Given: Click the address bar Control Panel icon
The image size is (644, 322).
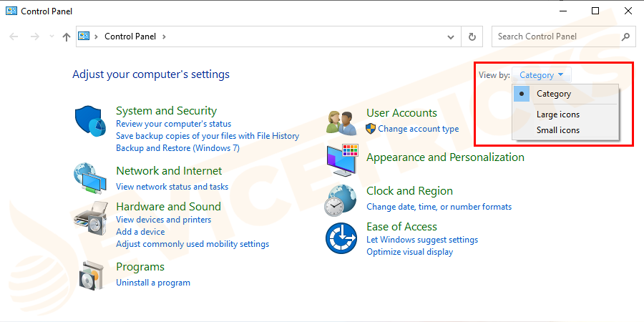Looking at the screenshot, I should point(84,36).
